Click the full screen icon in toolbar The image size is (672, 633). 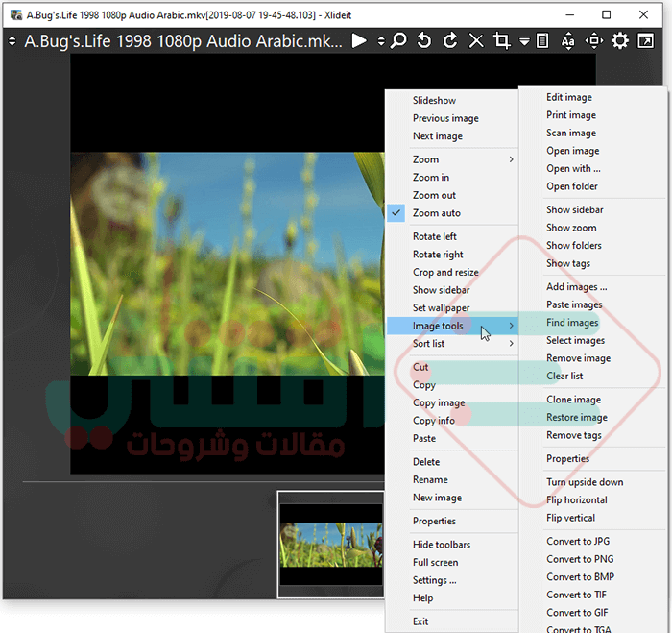645,41
